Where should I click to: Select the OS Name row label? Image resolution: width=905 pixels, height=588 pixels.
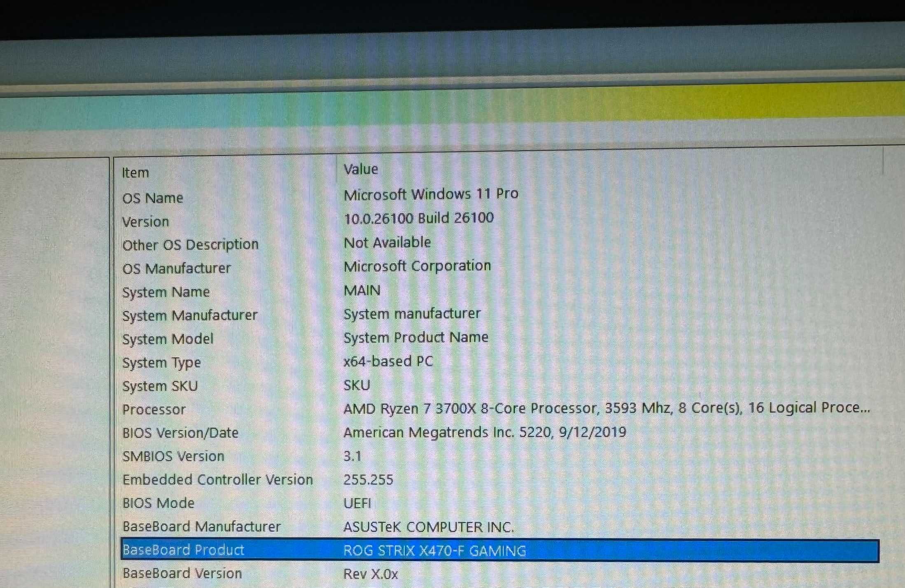pos(153,198)
